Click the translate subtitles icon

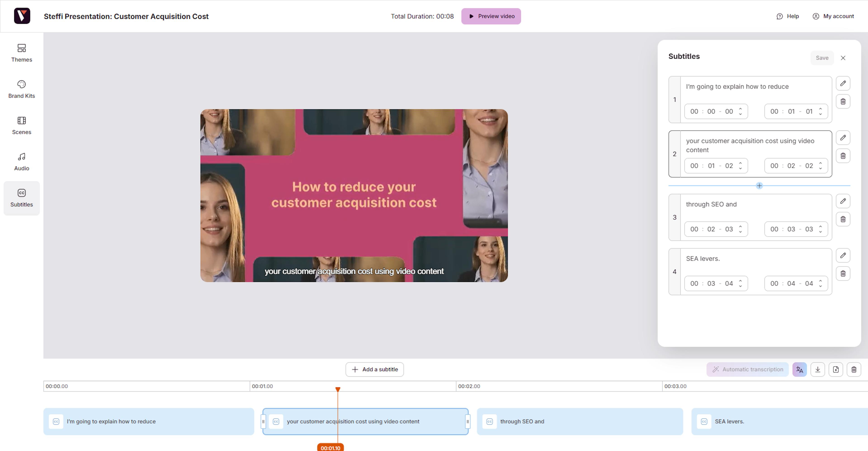click(799, 369)
